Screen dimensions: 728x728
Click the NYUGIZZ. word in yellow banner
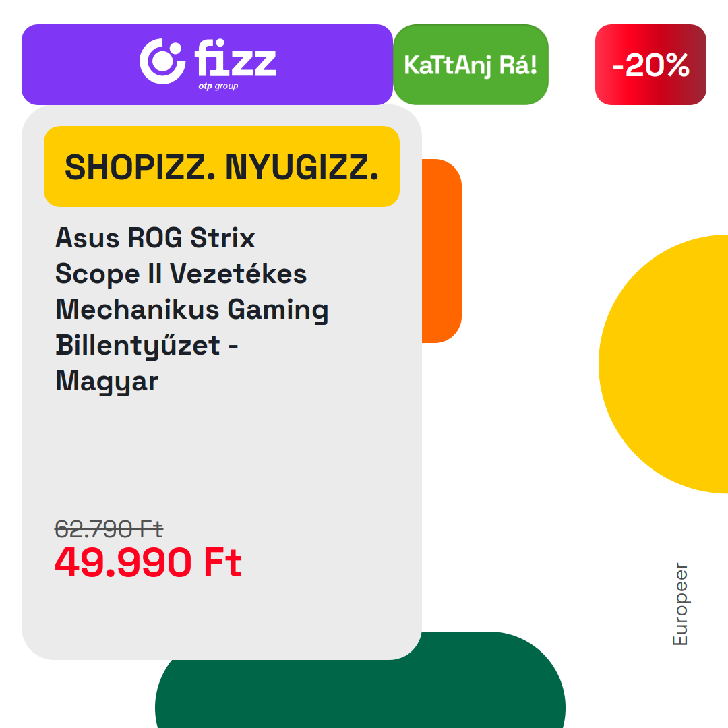(302, 167)
